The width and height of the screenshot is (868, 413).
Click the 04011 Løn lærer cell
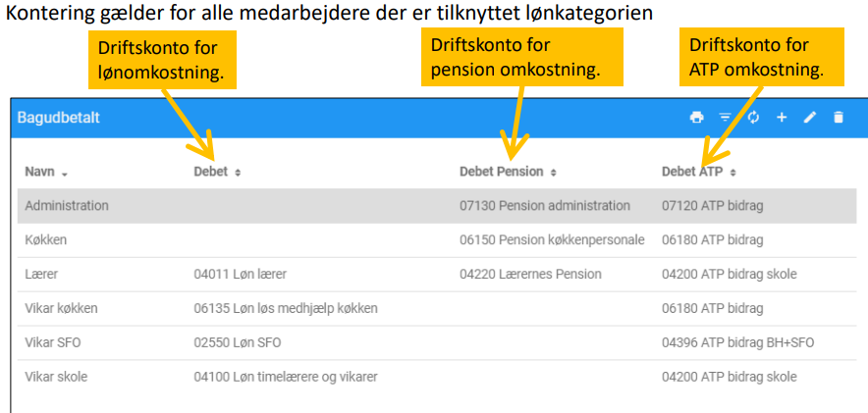click(241, 275)
